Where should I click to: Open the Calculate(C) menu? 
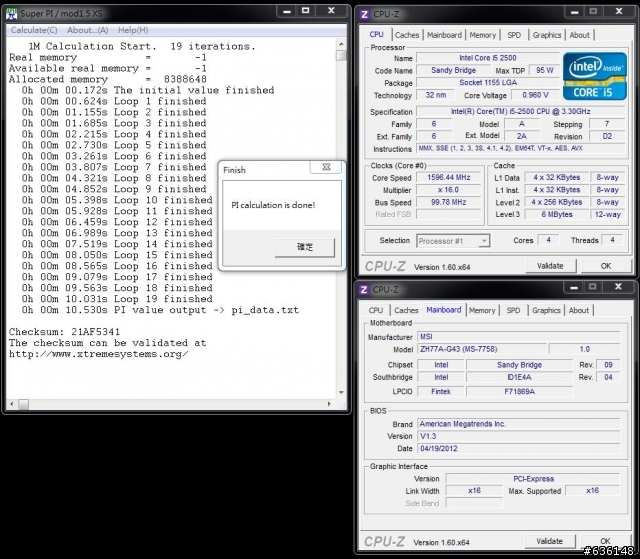point(34,30)
